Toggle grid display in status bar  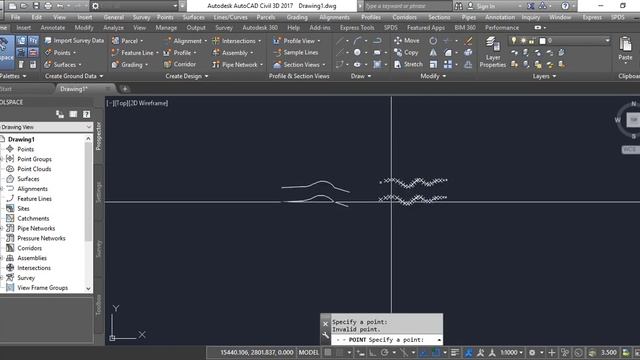click(328, 352)
